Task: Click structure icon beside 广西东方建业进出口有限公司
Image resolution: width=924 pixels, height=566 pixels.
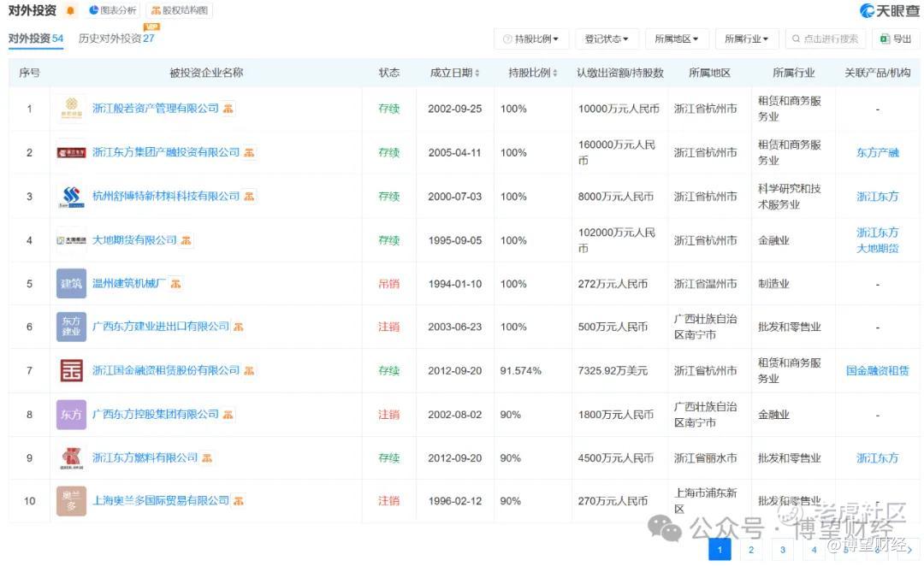Action: 238,327
